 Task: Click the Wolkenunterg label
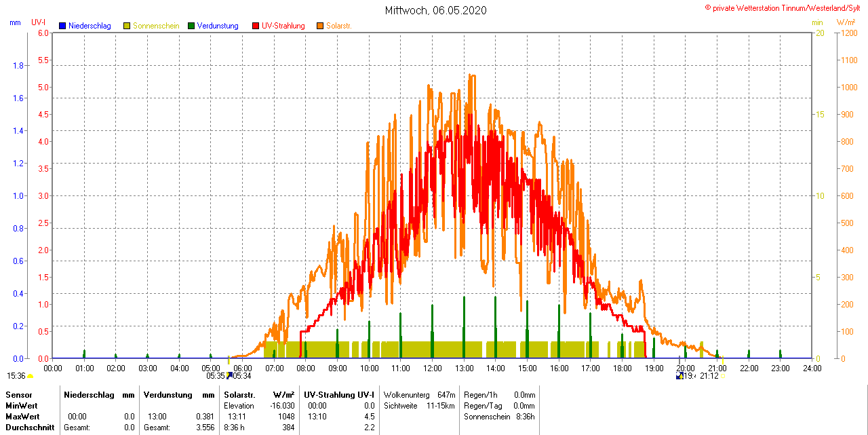click(406, 394)
